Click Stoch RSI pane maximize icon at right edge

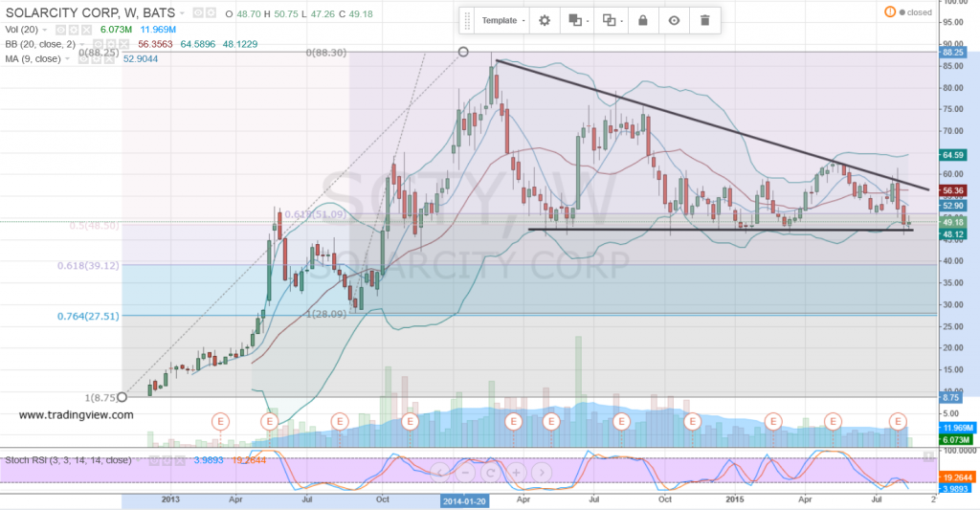[x=928, y=456]
